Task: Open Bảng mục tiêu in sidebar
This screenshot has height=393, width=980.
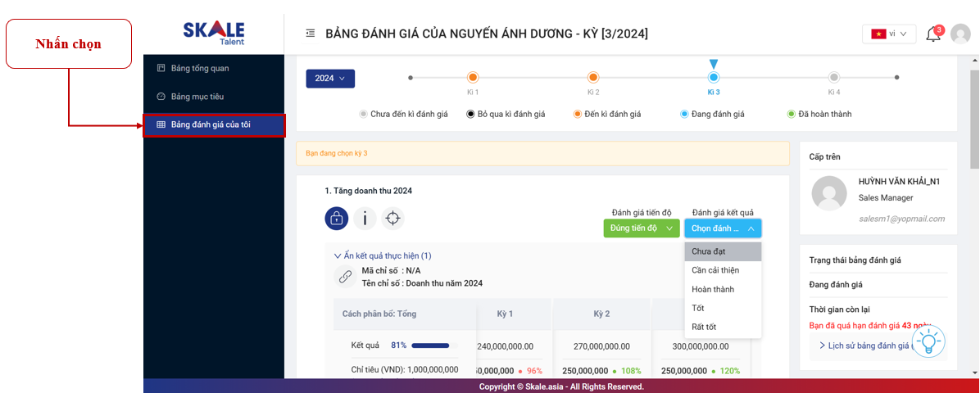Action: pos(197,97)
